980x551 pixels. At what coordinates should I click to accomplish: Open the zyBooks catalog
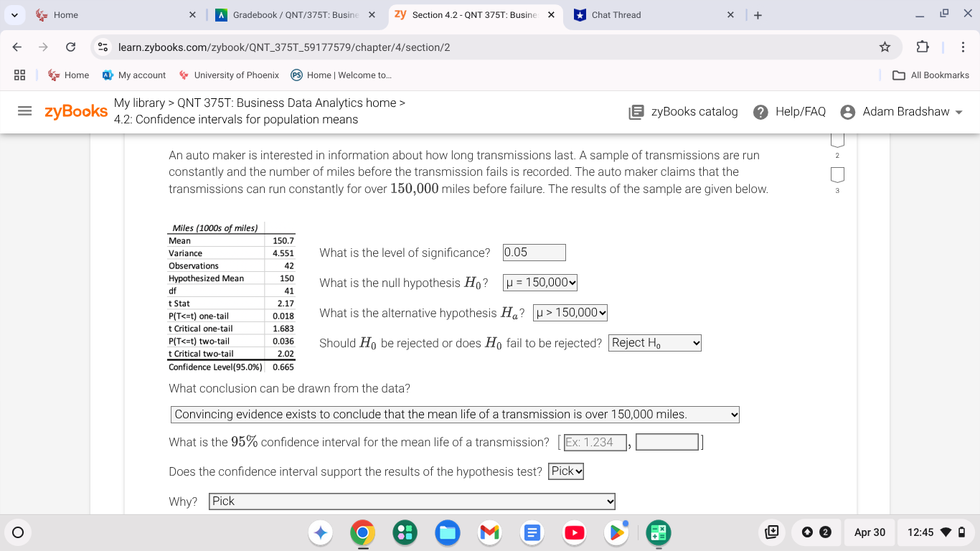(x=683, y=111)
